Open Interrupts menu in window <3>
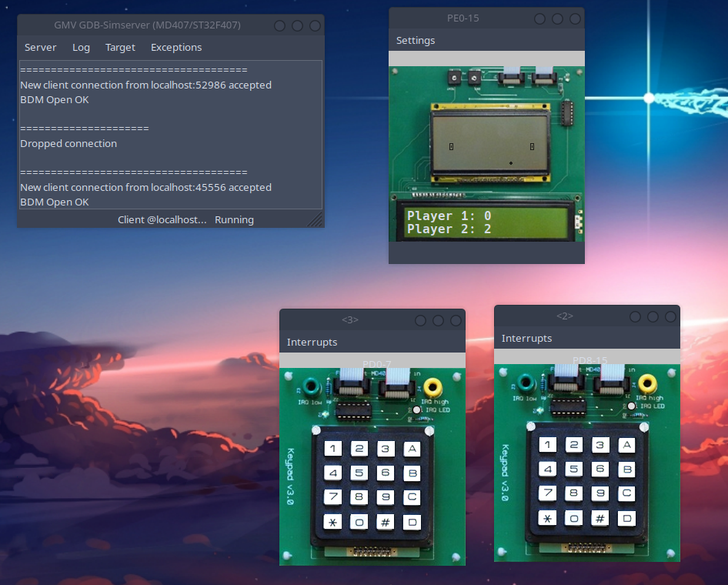Viewport: 728px width, 585px height. coord(312,343)
